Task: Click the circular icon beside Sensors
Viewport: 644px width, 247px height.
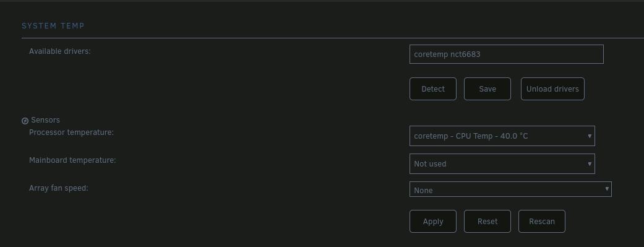Action: click(25, 121)
